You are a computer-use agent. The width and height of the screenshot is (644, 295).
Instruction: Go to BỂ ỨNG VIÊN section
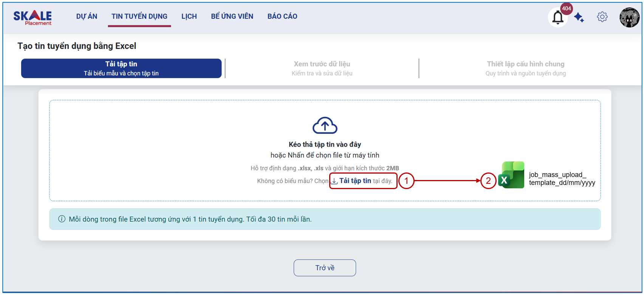pyautogui.click(x=232, y=16)
